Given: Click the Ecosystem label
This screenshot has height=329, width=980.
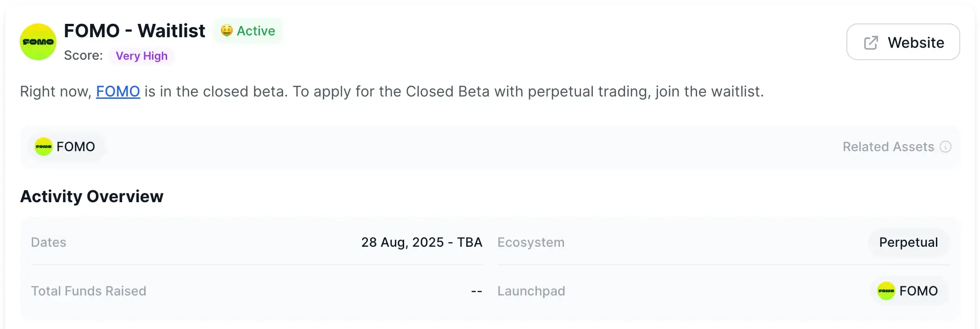Looking at the screenshot, I should (531, 242).
